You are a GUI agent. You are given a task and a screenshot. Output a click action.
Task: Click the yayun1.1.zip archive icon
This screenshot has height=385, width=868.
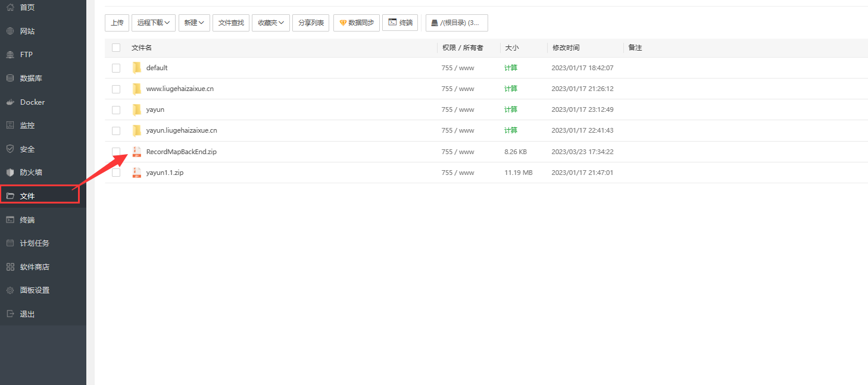coord(137,173)
